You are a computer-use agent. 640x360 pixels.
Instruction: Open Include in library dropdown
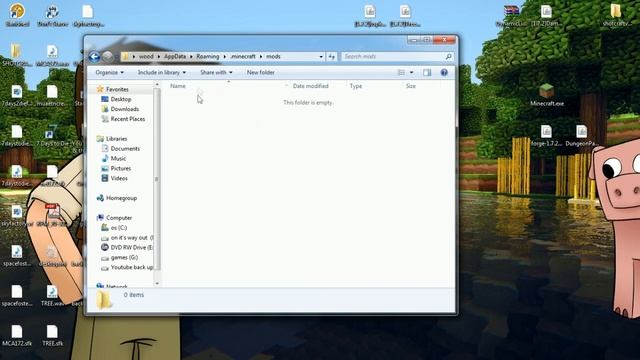[x=162, y=72]
